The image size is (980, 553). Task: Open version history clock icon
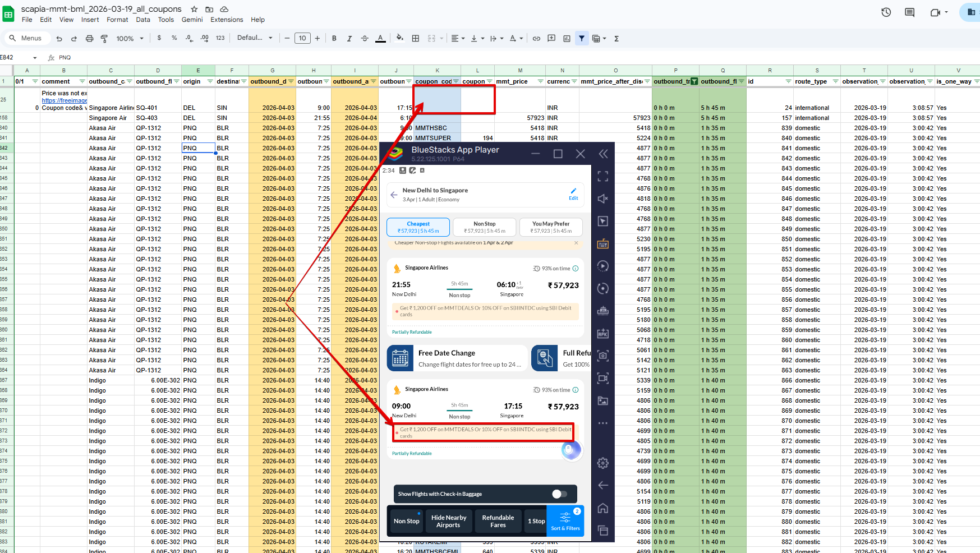pos(886,12)
